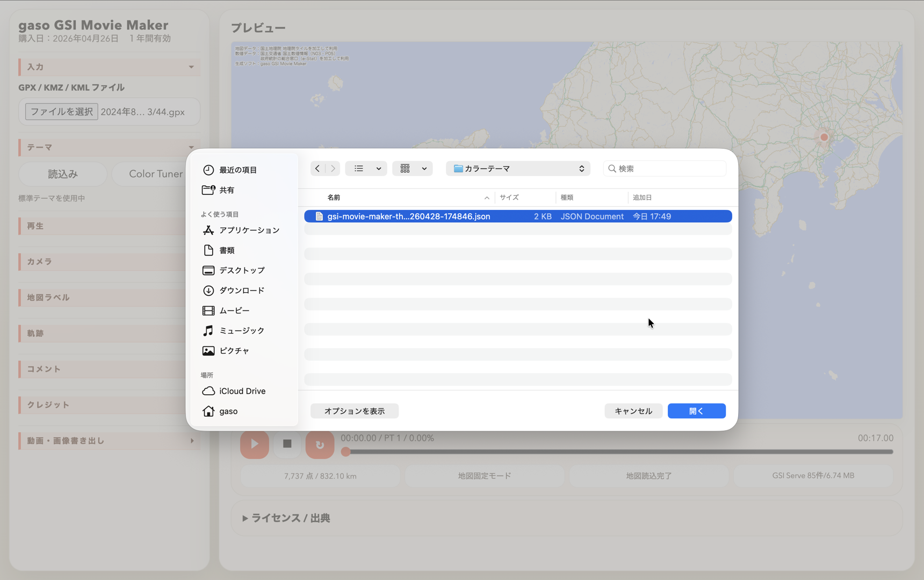Select the gsi-movie-maker JSON file
Viewport: 924px width, 580px height.
point(408,216)
